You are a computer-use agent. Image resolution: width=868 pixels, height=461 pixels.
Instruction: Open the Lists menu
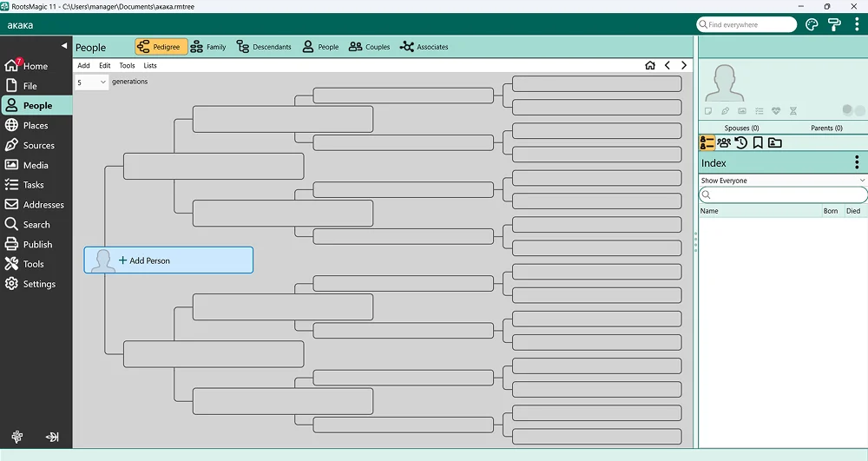[x=150, y=66]
